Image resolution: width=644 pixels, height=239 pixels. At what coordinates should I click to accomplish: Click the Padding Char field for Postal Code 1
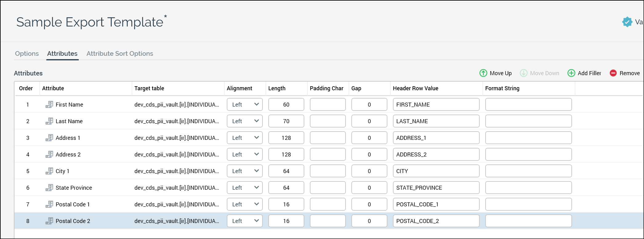327,204
